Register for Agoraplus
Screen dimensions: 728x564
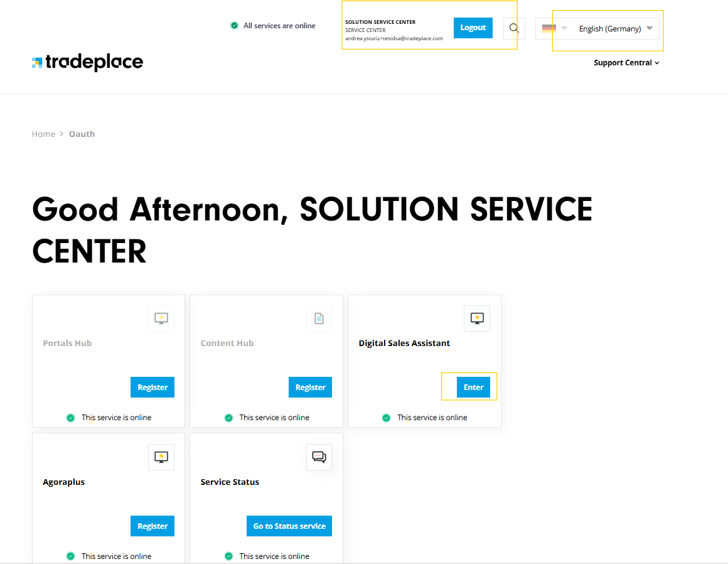(x=153, y=526)
